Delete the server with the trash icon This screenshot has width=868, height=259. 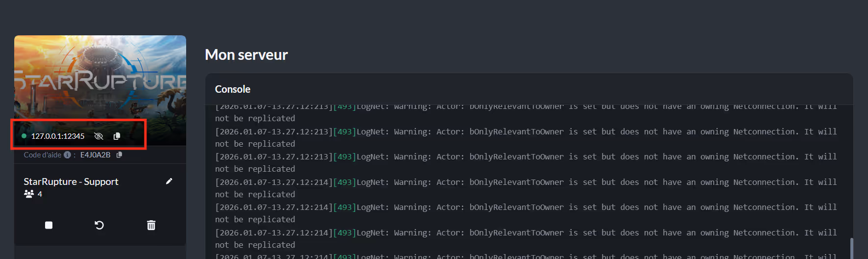pyautogui.click(x=151, y=225)
